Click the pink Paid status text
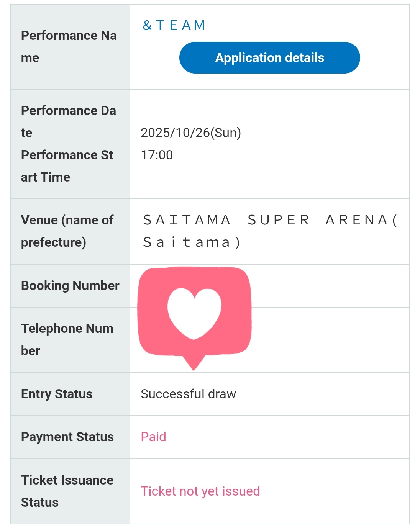Screen dimensions: 420x532 pyautogui.click(x=153, y=437)
